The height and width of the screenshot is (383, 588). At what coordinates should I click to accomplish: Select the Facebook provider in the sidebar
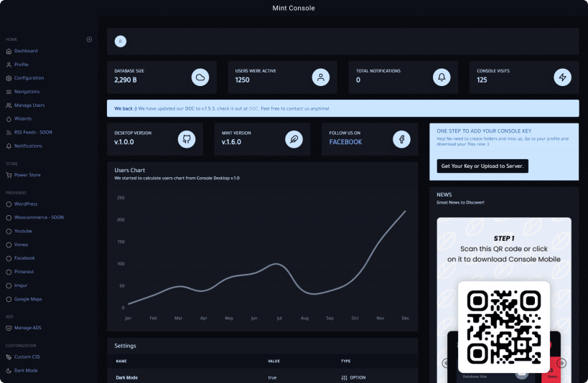24,258
